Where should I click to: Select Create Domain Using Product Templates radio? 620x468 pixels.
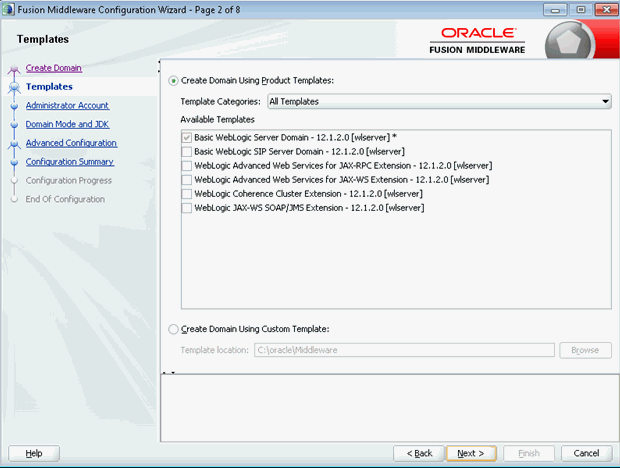pos(173,81)
